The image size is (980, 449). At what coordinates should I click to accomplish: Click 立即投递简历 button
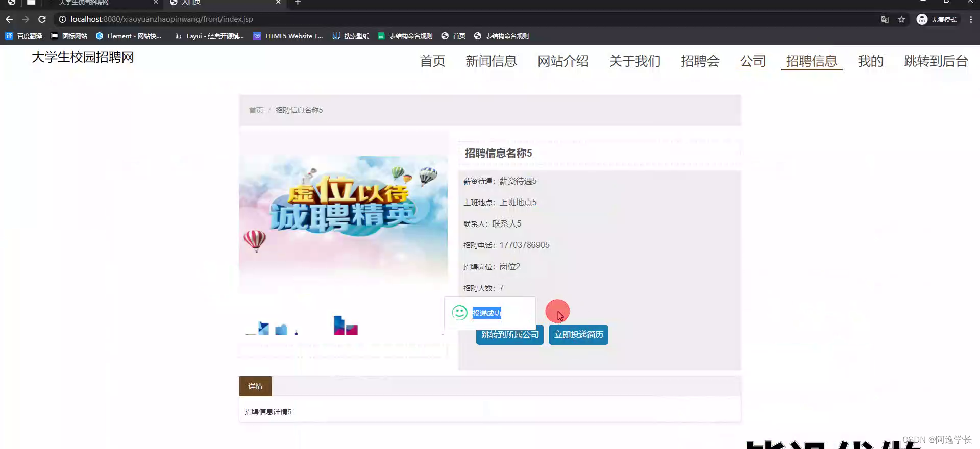(579, 335)
